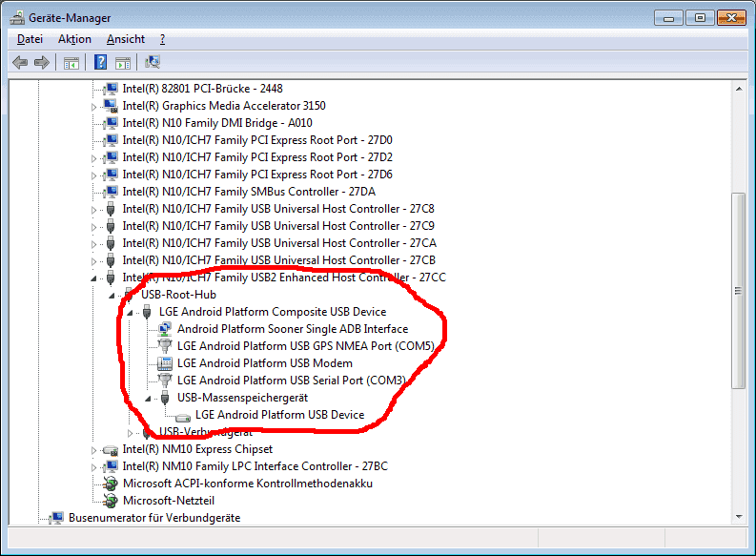Click the GPS NMEA Port COM5 icon
Image resolution: width=756 pixels, height=556 pixels.
[x=165, y=346]
